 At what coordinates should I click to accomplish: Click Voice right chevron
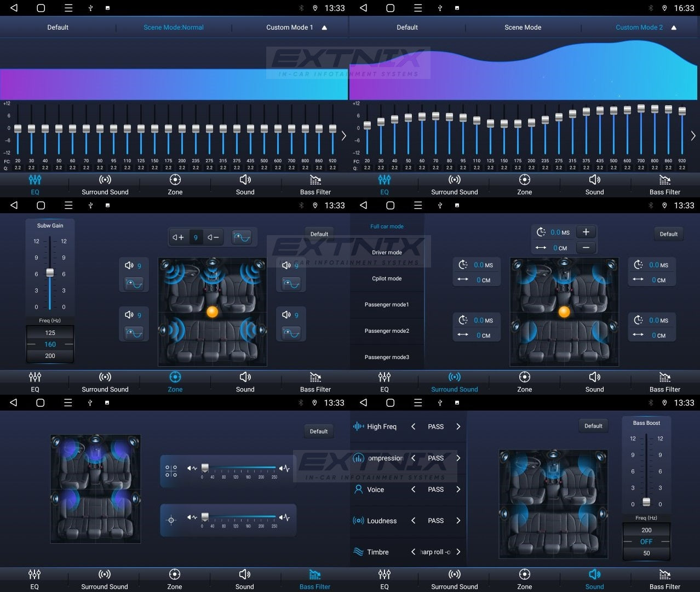[x=458, y=489]
